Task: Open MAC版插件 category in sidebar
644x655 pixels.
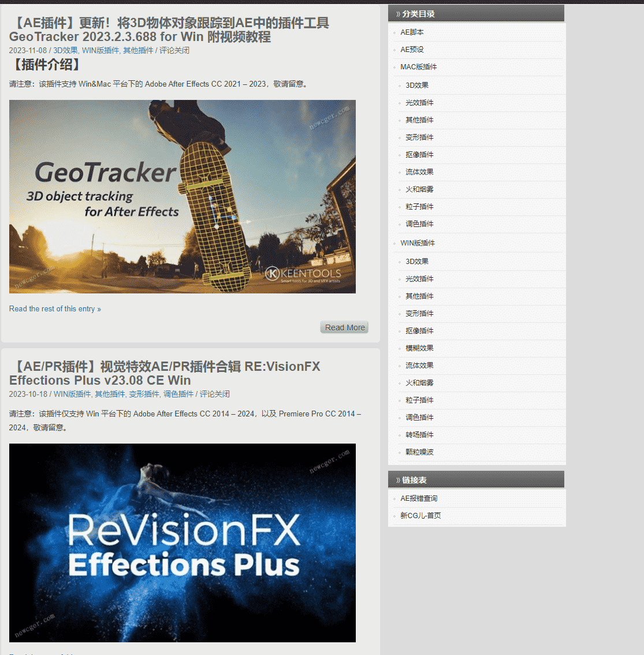Action: (x=419, y=67)
